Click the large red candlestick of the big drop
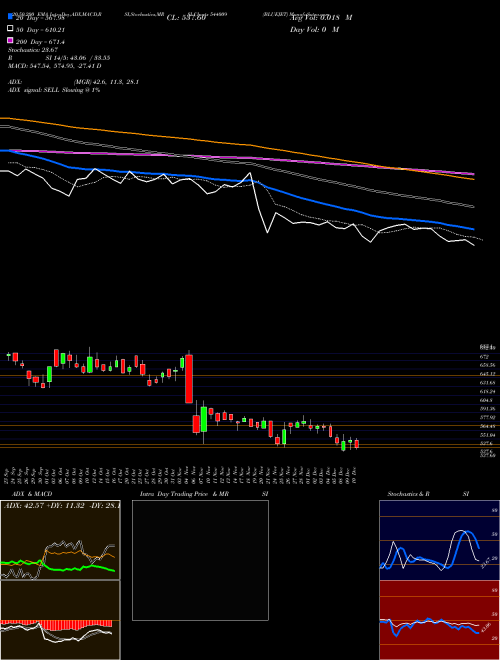The height and width of the screenshot is (660, 500). click(189, 379)
